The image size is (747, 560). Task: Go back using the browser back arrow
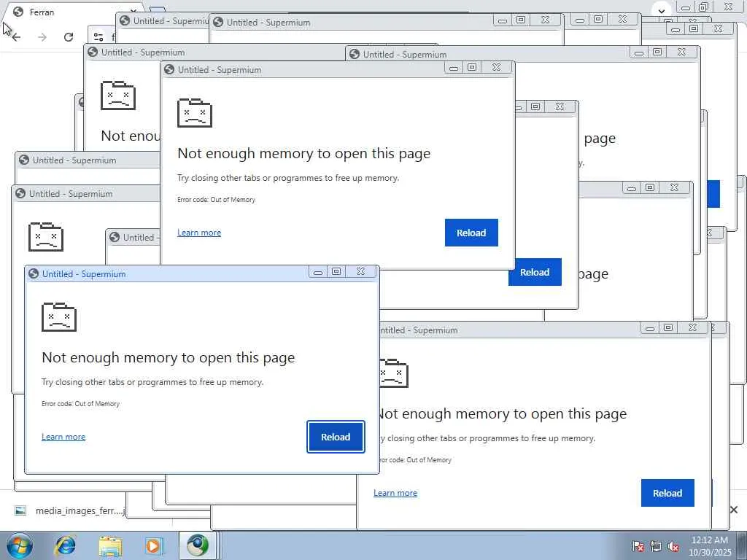point(16,37)
